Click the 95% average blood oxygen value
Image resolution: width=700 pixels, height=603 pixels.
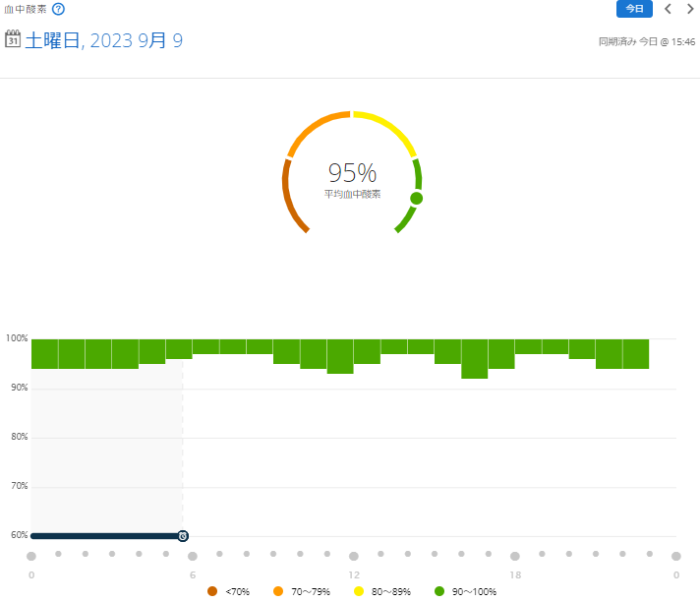352,173
